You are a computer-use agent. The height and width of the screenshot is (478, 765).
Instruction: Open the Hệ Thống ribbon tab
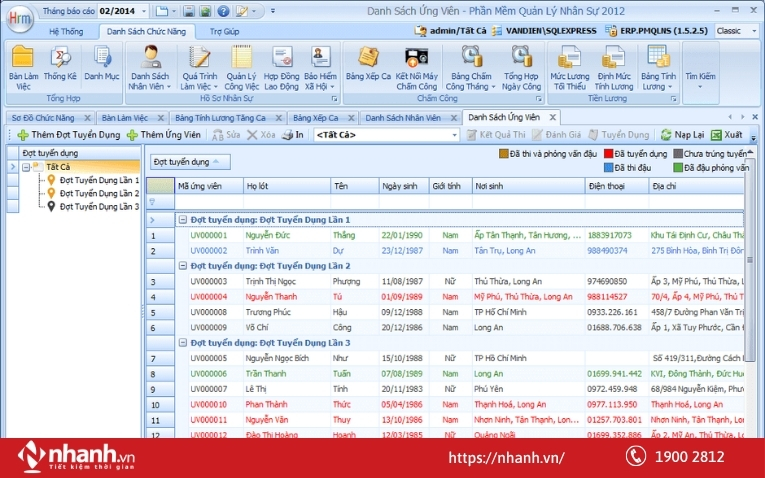[x=67, y=31]
